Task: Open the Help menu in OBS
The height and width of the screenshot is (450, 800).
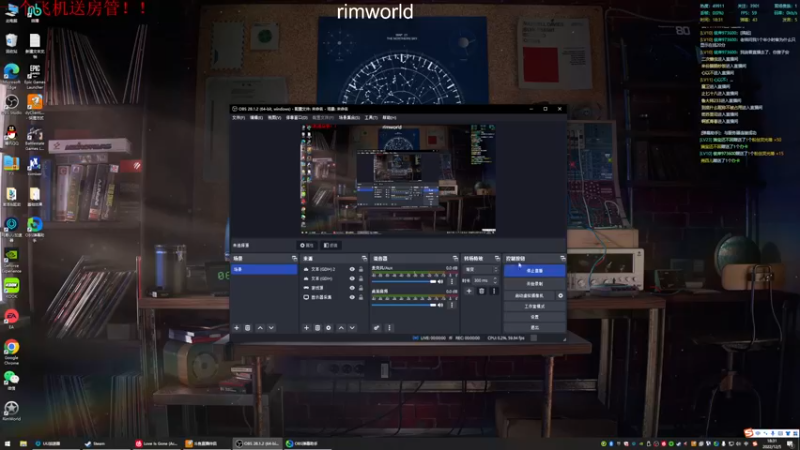Action: (x=389, y=117)
